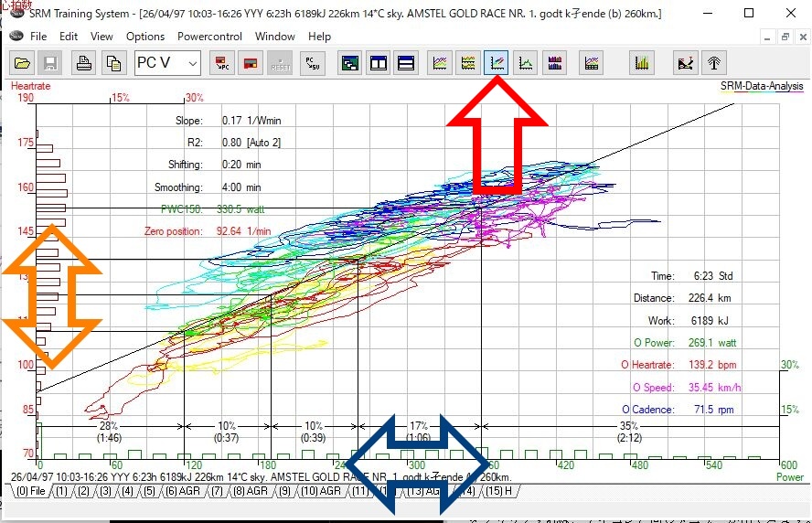This screenshot has height=523, width=812.
Task: Switch to the (0) File tab
Action: pos(31,491)
